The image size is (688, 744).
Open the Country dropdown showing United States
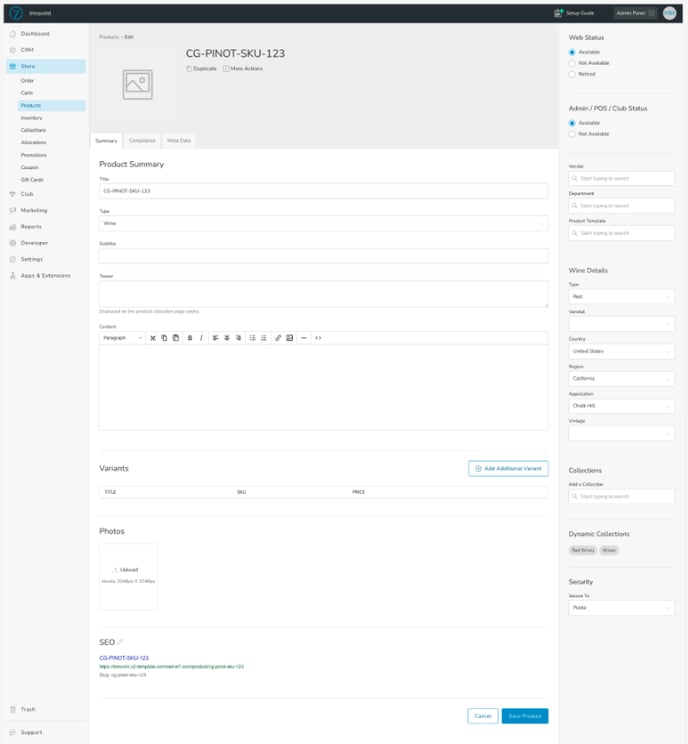point(621,352)
